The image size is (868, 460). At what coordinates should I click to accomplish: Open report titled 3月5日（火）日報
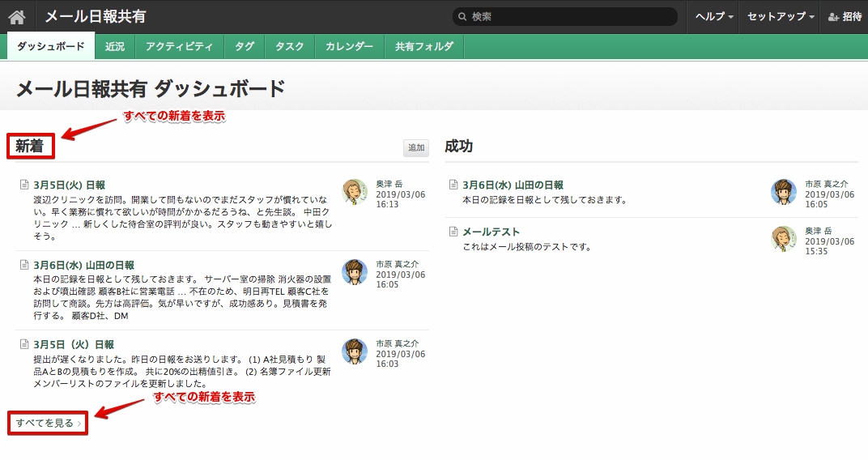pos(74,344)
